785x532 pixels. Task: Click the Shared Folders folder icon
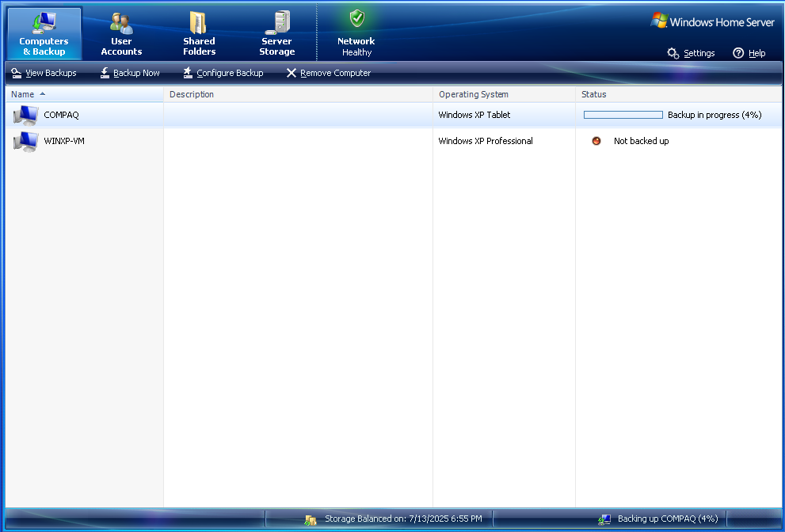point(198,22)
